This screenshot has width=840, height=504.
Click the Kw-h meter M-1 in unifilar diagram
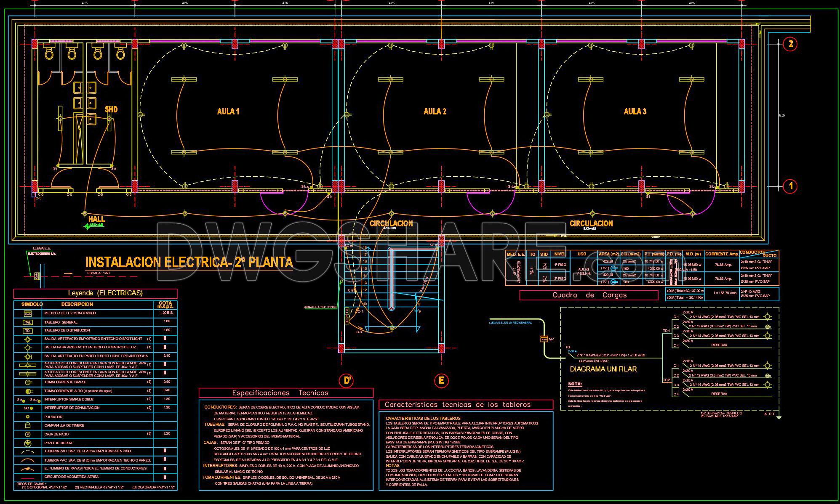(x=544, y=339)
